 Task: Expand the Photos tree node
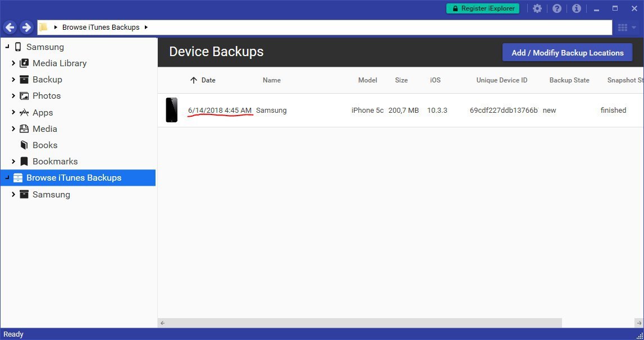coord(13,96)
